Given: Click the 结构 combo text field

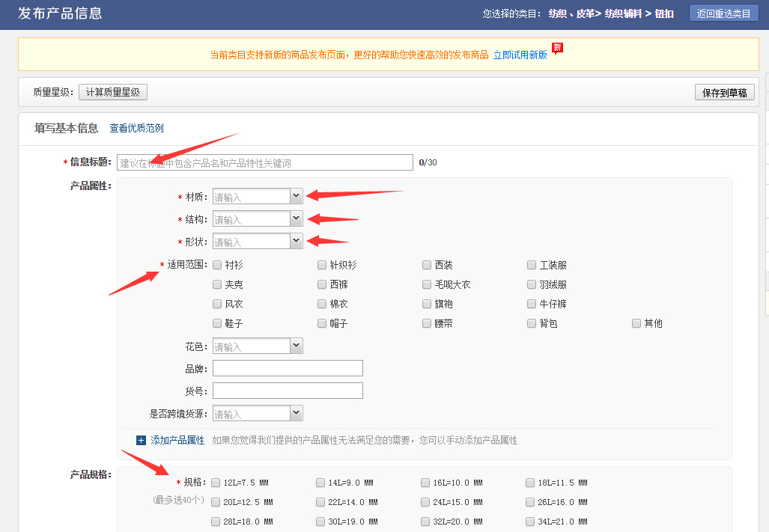Looking at the screenshot, I should click(252, 219).
